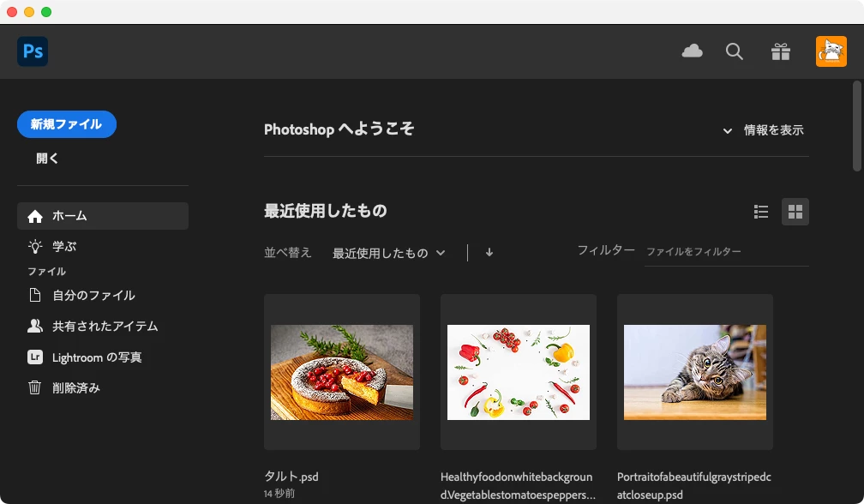Image resolution: width=864 pixels, height=504 pixels.
Task: Expand the chevron next to 情報を表示
Action: 728,130
